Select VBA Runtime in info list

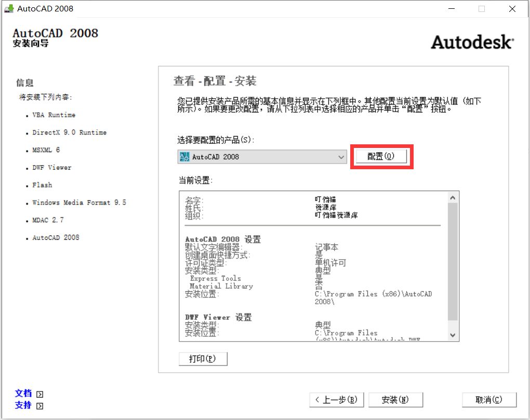54,115
